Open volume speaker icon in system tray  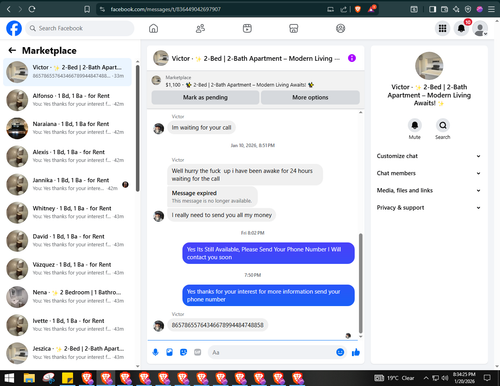pos(445,378)
